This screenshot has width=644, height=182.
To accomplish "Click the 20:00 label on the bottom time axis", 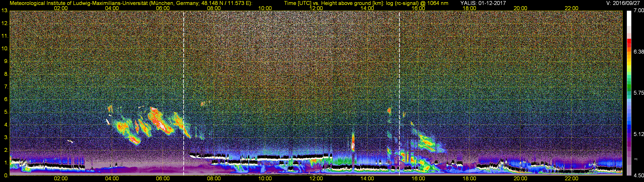I will pyautogui.click(x=520, y=179).
